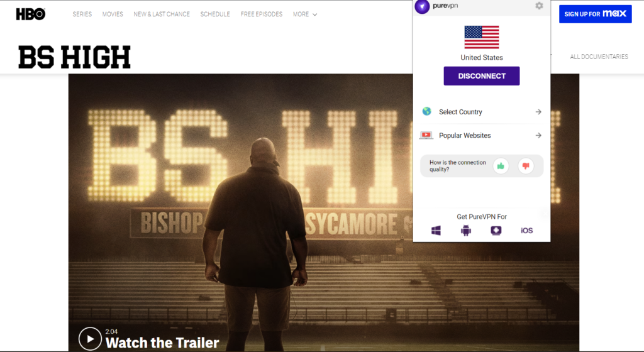Open the All Documentaries link
The image size is (644, 352).
[x=599, y=57]
